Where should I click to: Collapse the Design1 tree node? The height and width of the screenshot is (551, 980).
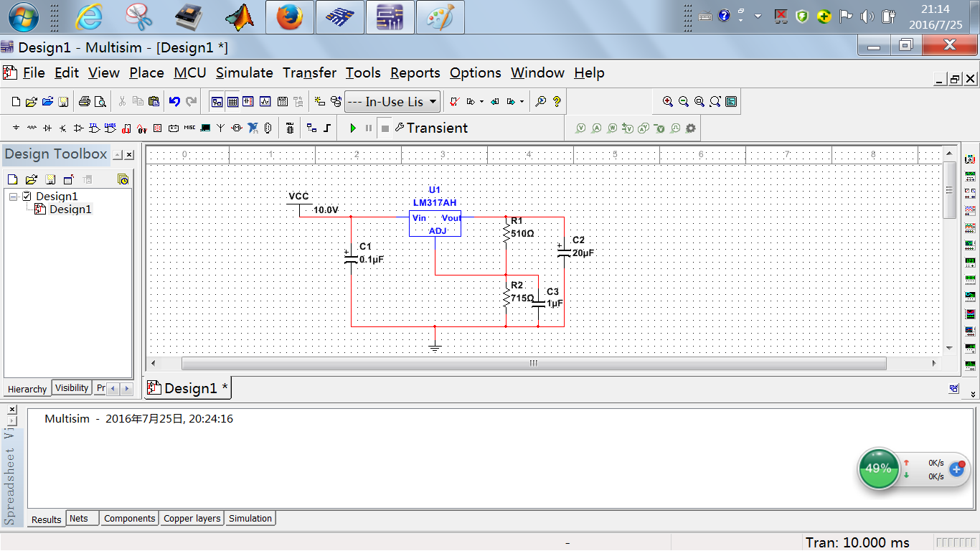click(x=14, y=197)
